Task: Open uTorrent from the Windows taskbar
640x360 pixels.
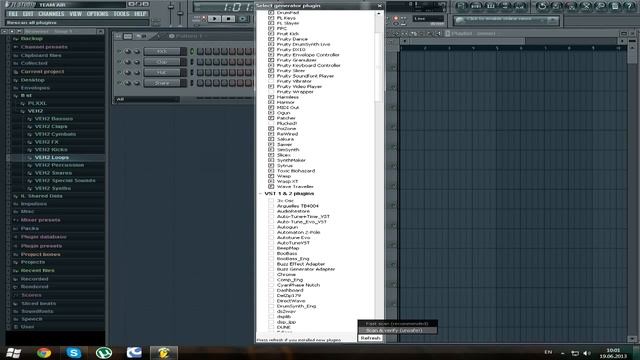Action: [x=104, y=353]
